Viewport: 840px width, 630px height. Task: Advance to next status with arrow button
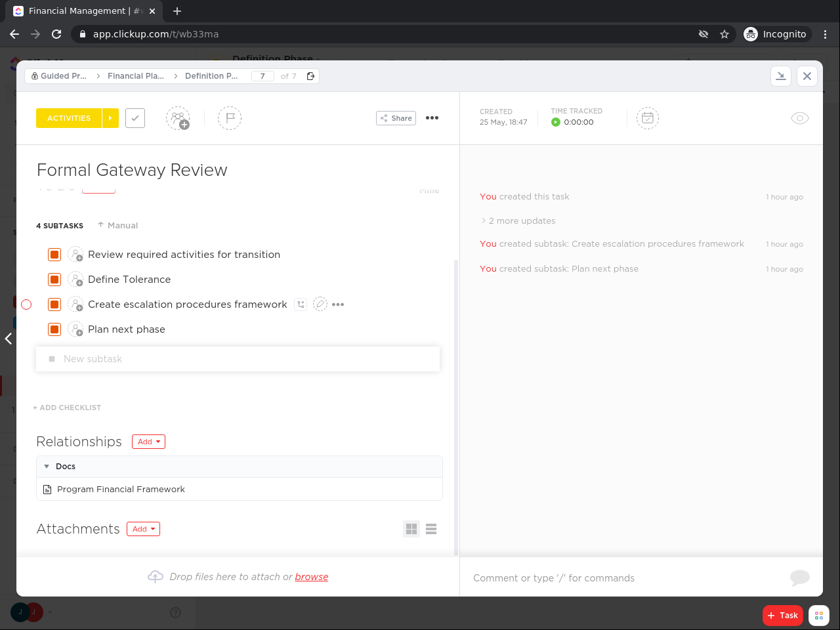(x=110, y=118)
